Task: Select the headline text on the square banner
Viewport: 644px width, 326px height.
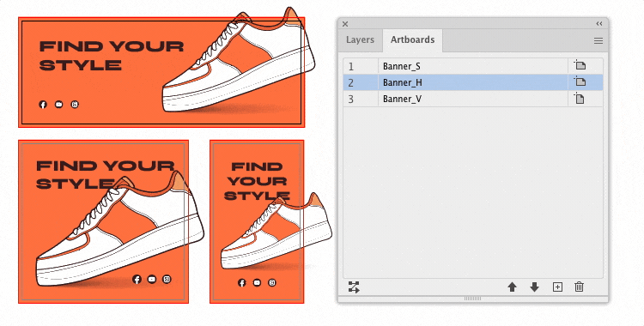Action: tap(105, 174)
